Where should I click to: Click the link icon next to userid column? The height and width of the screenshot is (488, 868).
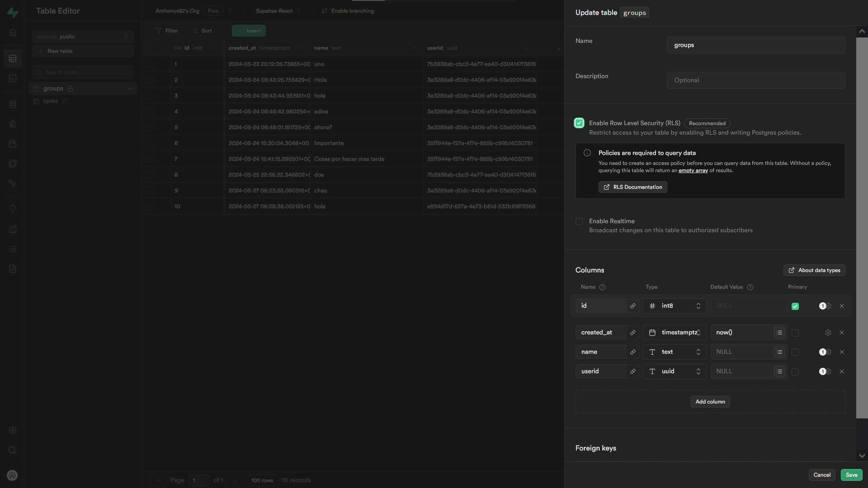633,371
